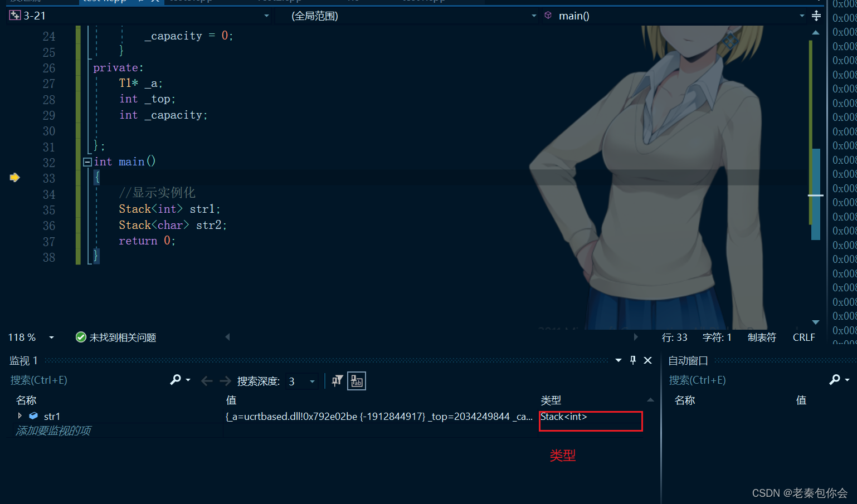Click the CRLF line ending setting
857x504 pixels.
[804, 337]
